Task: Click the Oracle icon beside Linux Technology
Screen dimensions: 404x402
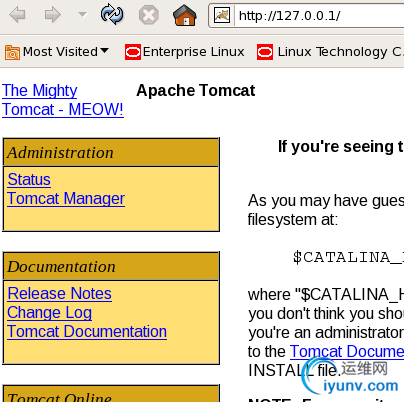Action: coord(265,52)
